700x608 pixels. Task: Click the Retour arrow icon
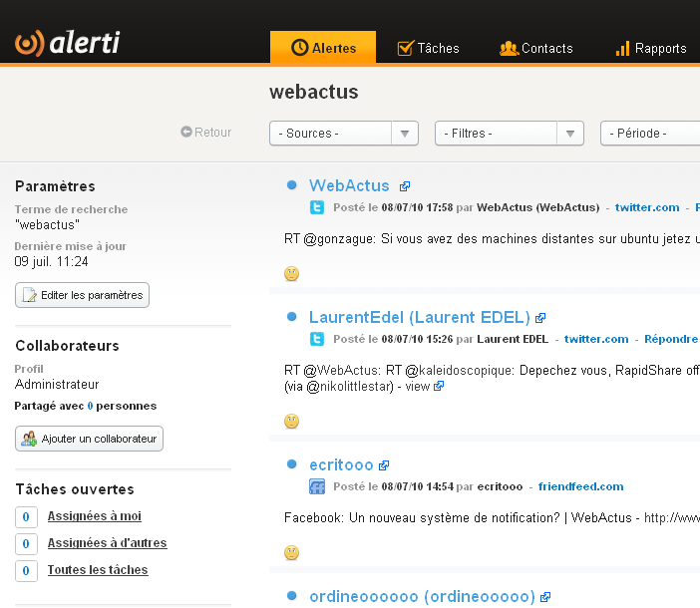coord(186,132)
